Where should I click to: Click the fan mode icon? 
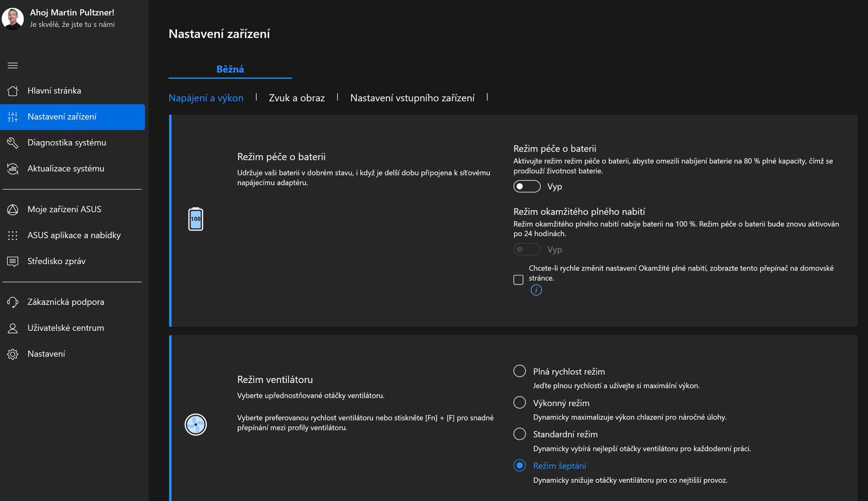[x=196, y=425]
